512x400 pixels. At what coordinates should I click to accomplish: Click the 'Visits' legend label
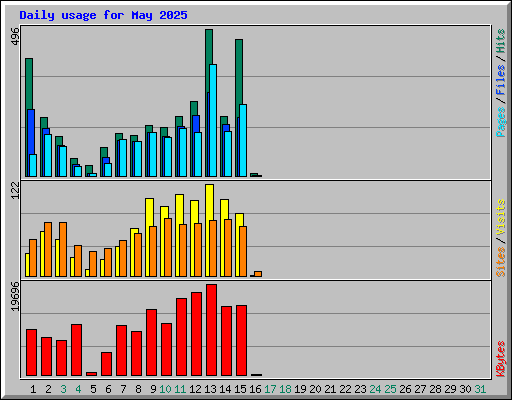pos(501,217)
